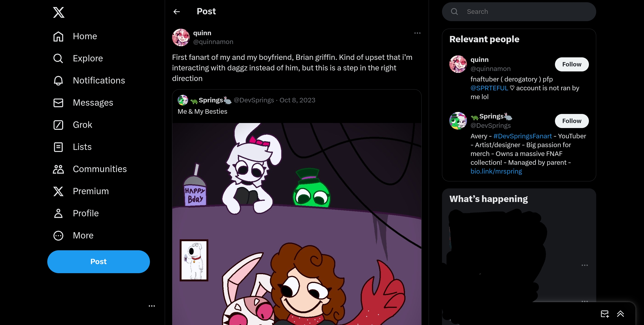Screen dimensions: 644x325
Task: Follow the quinn account
Action: pos(572,64)
